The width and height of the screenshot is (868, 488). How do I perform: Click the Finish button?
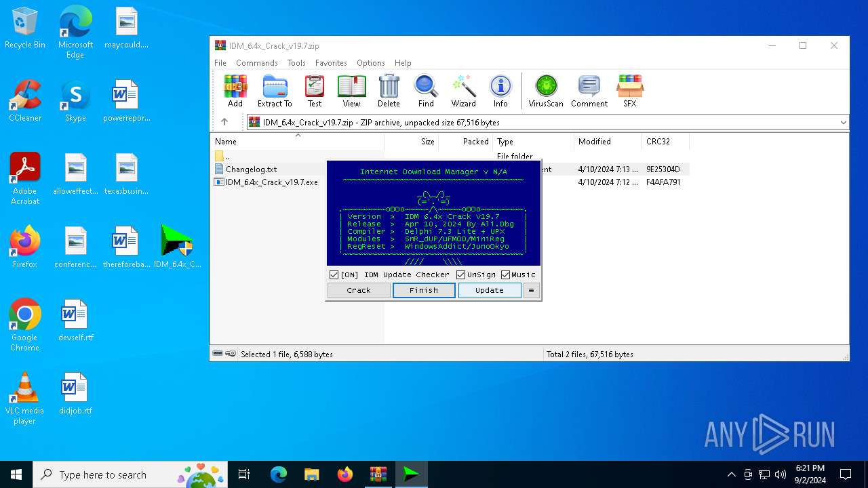(424, 290)
